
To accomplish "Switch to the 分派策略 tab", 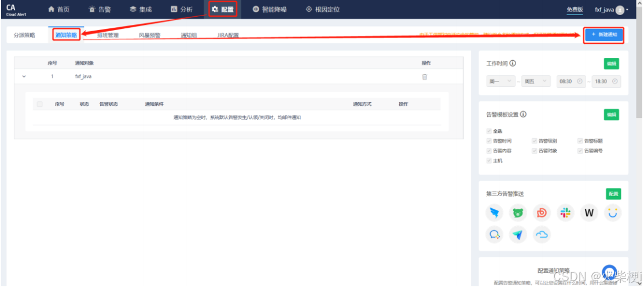I will tap(24, 35).
